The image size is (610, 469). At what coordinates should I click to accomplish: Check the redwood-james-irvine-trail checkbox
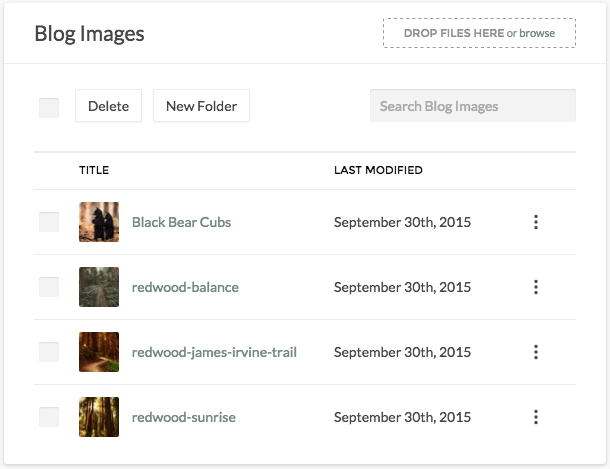49,352
